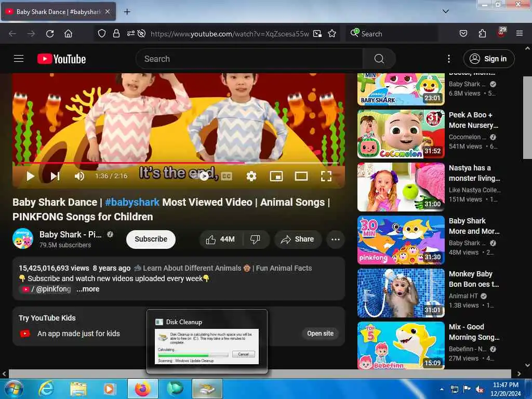Screen dimensions: 532x399
Task: Open site permissions icon in address bar
Action: coord(130,33)
